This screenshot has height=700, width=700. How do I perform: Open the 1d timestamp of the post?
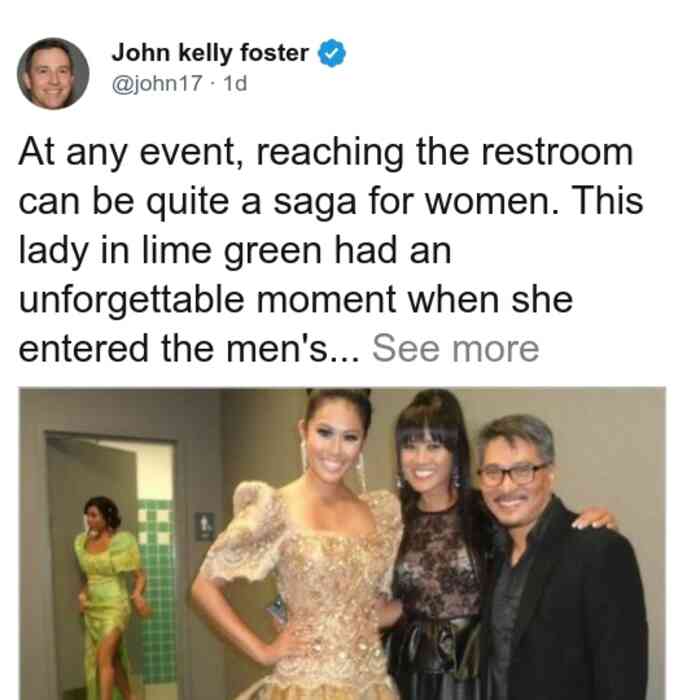(x=235, y=83)
